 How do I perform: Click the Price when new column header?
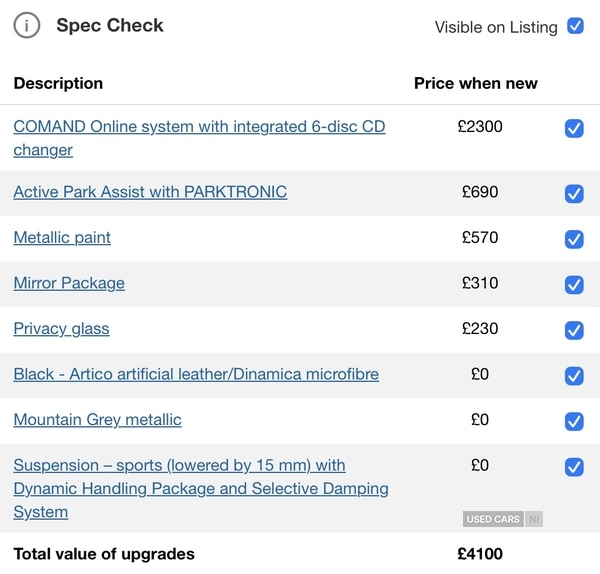pyautogui.click(x=475, y=83)
